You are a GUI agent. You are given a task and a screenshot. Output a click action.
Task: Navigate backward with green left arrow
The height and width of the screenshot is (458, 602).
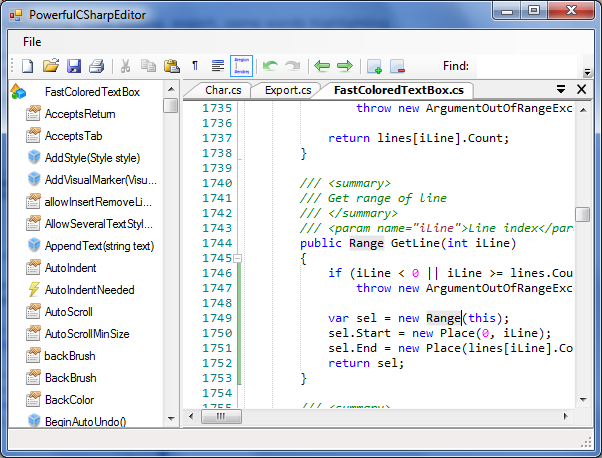pyautogui.click(x=322, y=66)
